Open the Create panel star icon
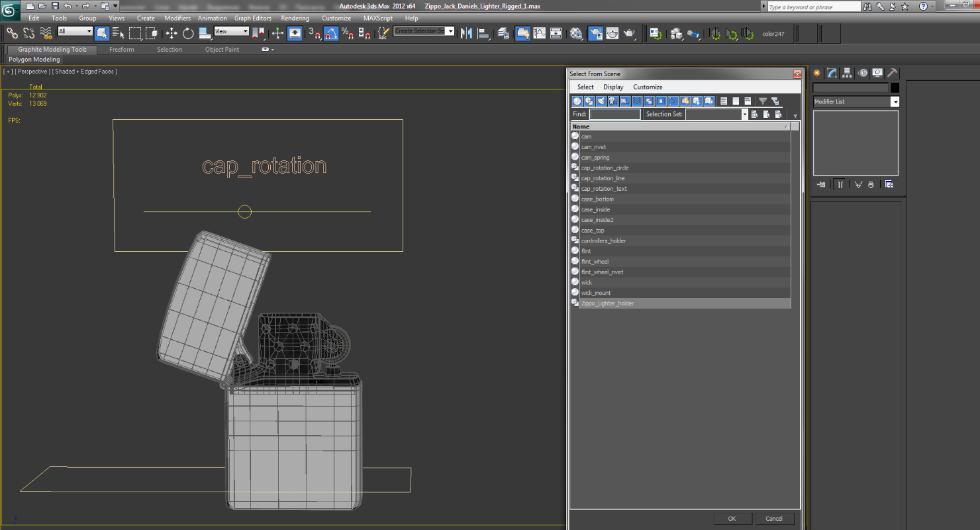This screenshot has width=980, height=530. tap(817, 73)
